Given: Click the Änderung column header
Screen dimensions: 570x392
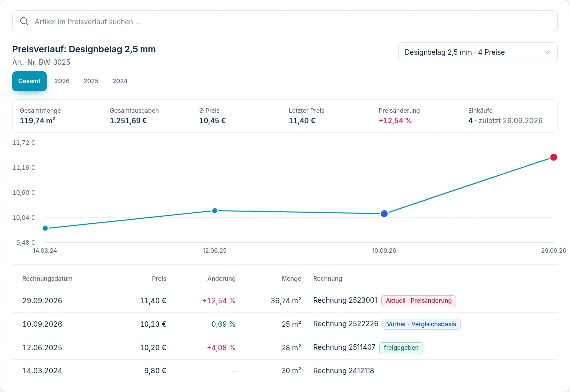Looking at the screenshot, I should coord(221,278).
